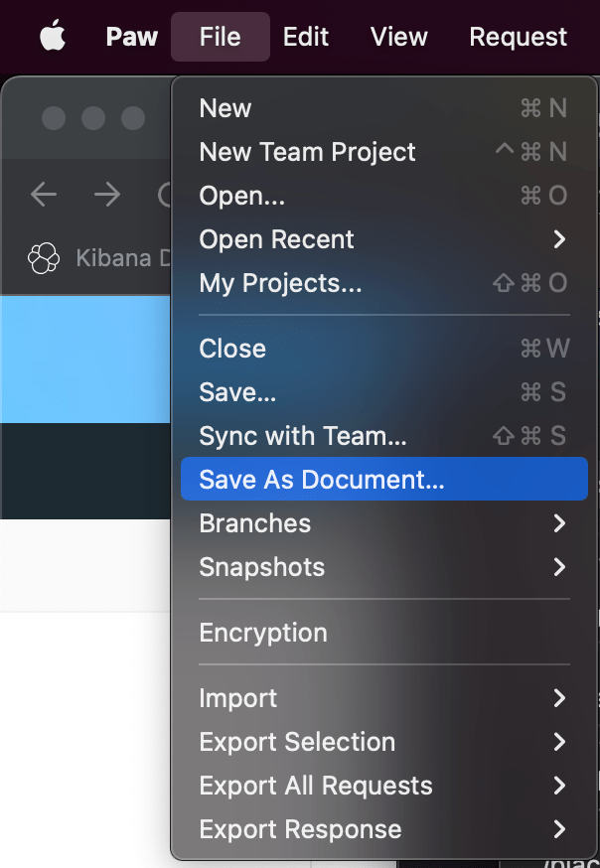Open the Request menu
The width and height of the screenshot is (600, 868).
click(518, 37)
